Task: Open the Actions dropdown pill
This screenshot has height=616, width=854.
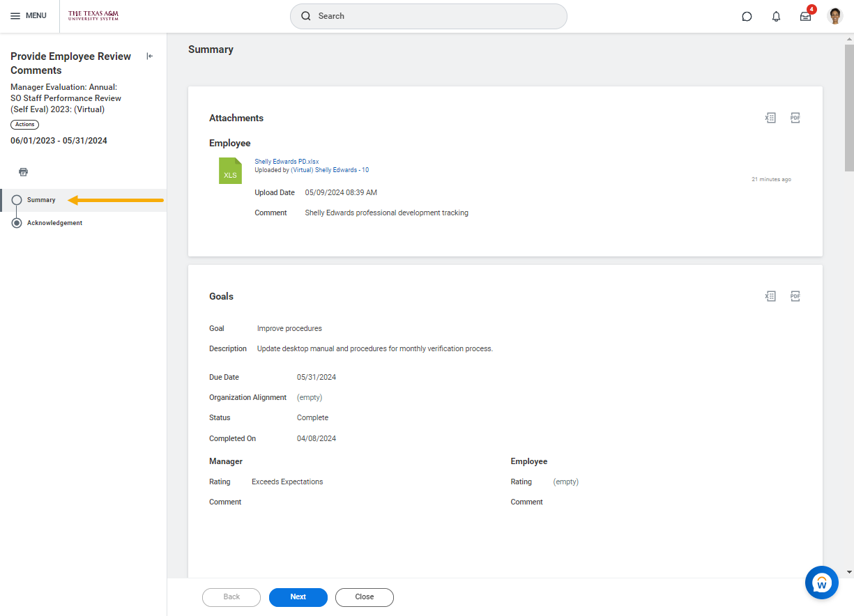Action: (x=24, y=125)
